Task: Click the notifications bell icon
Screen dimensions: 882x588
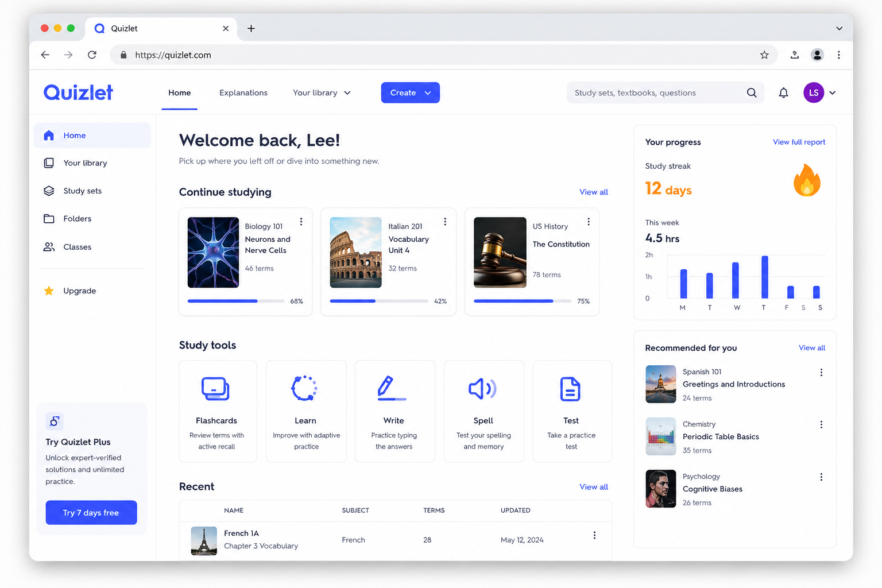Action: tap(783, 93)
